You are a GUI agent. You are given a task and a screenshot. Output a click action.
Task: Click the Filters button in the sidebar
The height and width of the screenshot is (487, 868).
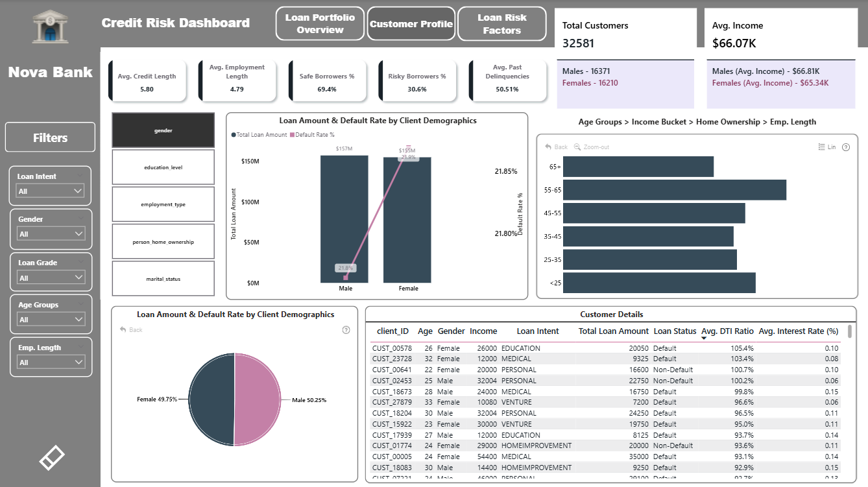[50, 137]
